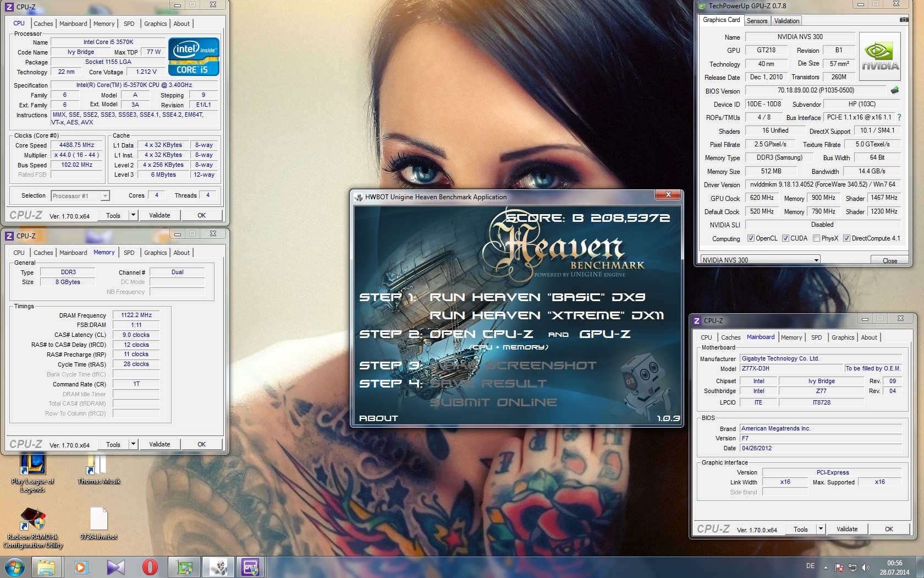Click the NVIDIA logo in GPU-Z
Image resolution: width=924 pixels, height=578 pixels.
coord(880,57)
